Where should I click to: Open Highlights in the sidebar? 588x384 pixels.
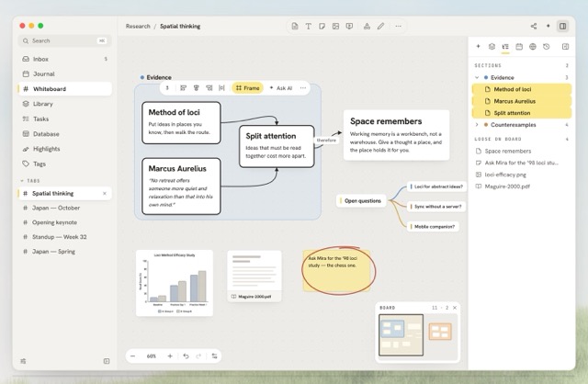click(65, 149)
